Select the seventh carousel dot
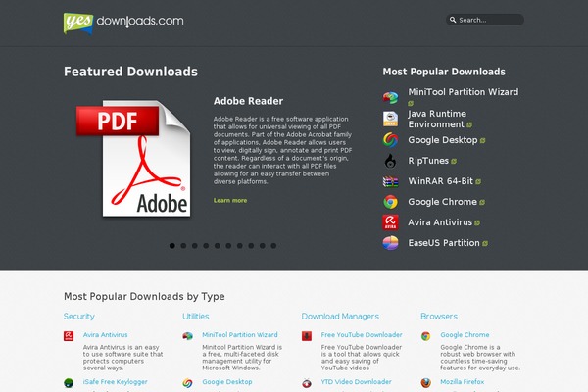 tap(240, 246)
